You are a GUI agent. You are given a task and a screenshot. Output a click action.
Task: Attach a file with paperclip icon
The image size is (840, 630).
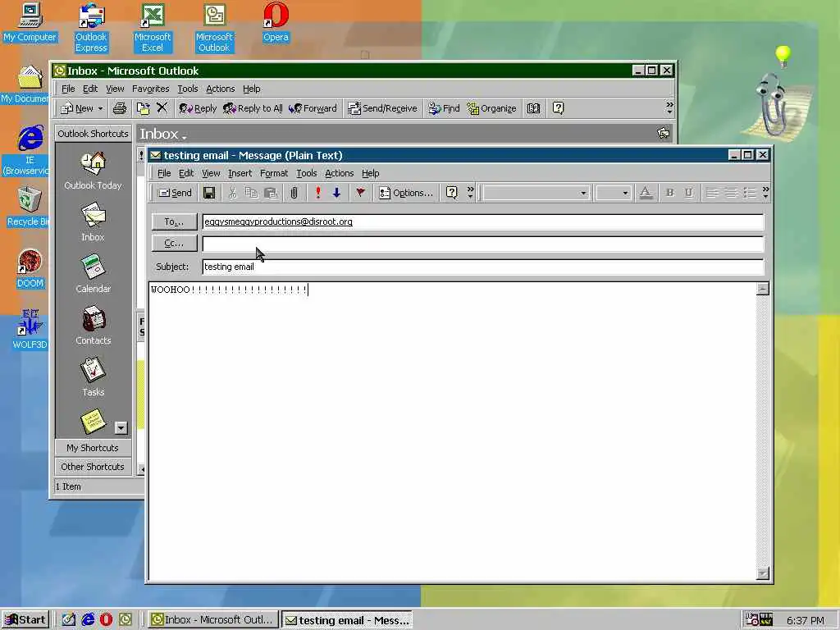tap(294, 193)
